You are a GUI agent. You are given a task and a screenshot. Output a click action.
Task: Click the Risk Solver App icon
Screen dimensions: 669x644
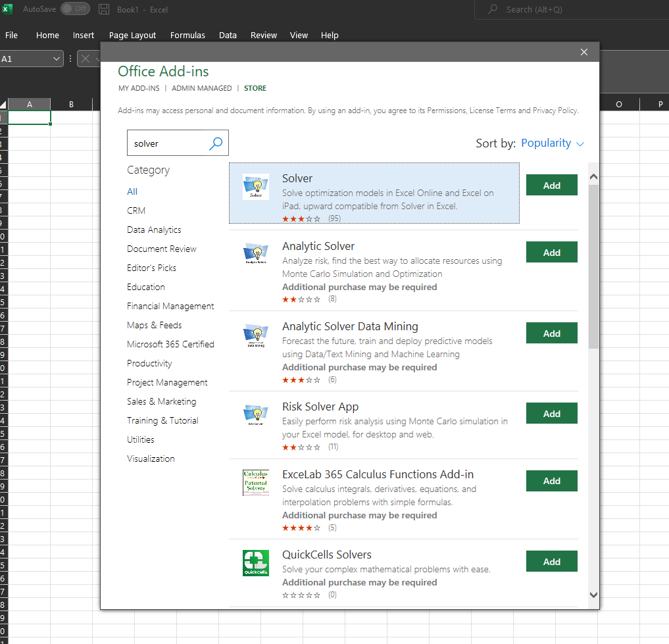[x=256, y=415]
